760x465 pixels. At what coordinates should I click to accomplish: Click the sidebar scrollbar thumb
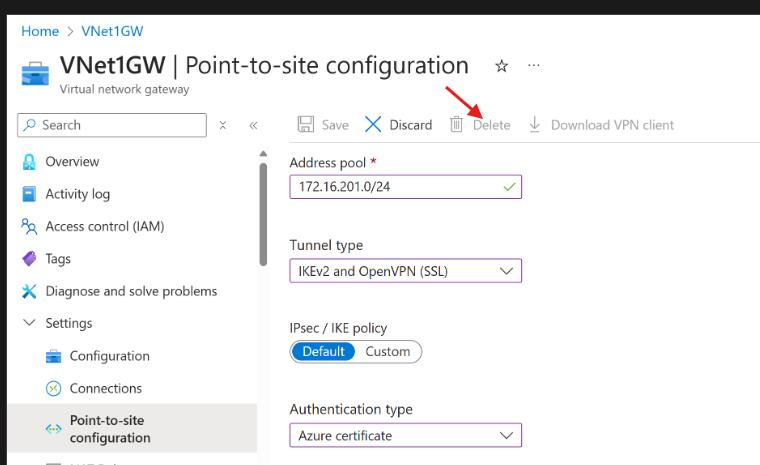pos(263,214)
